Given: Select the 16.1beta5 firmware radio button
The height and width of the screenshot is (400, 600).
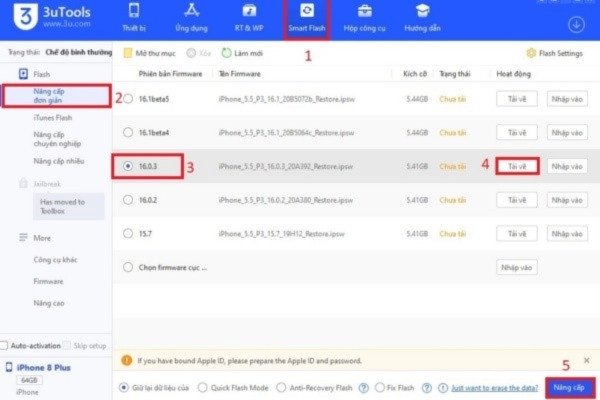Looking at the screenshot, I should tap(127, 98).
